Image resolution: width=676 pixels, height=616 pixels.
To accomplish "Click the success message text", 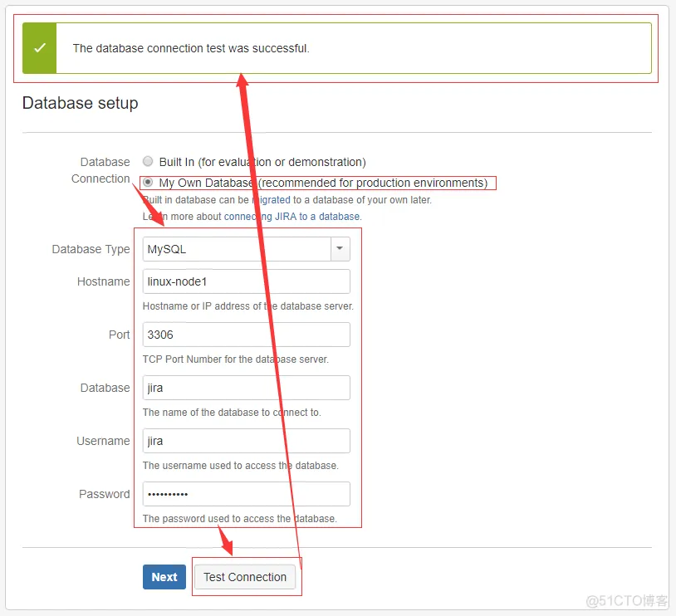I will click(191, 48).
